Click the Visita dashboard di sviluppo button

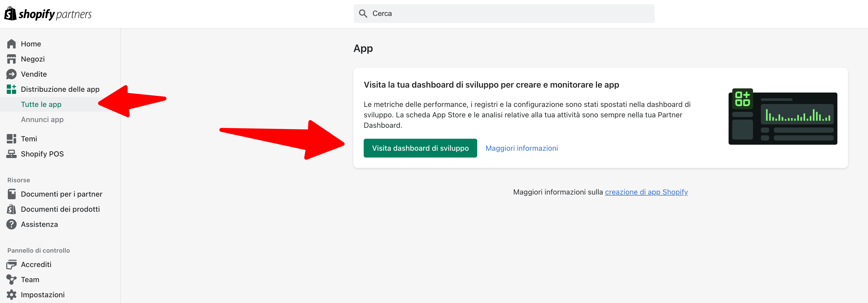click(420, 148)
